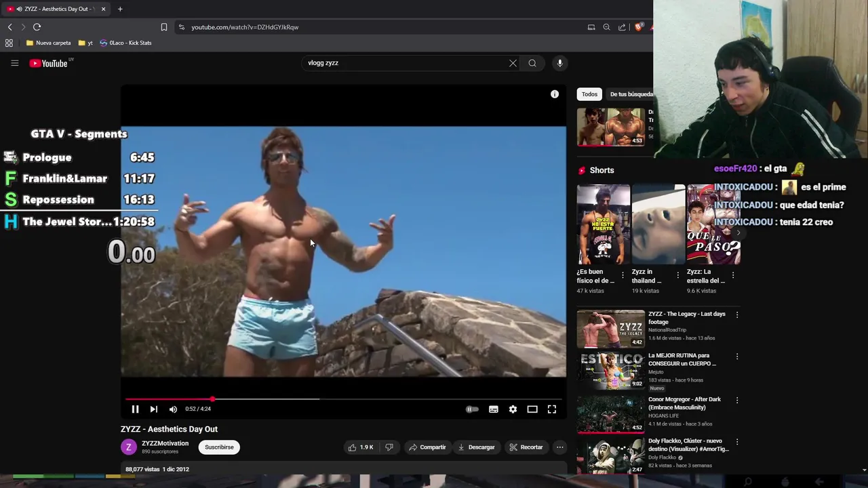The height and width of the screenshot is (488, 868).
Task: Close the 'ZYZZ - Aesthetics Day Out' tab
Action: click(x=103, y=9)
